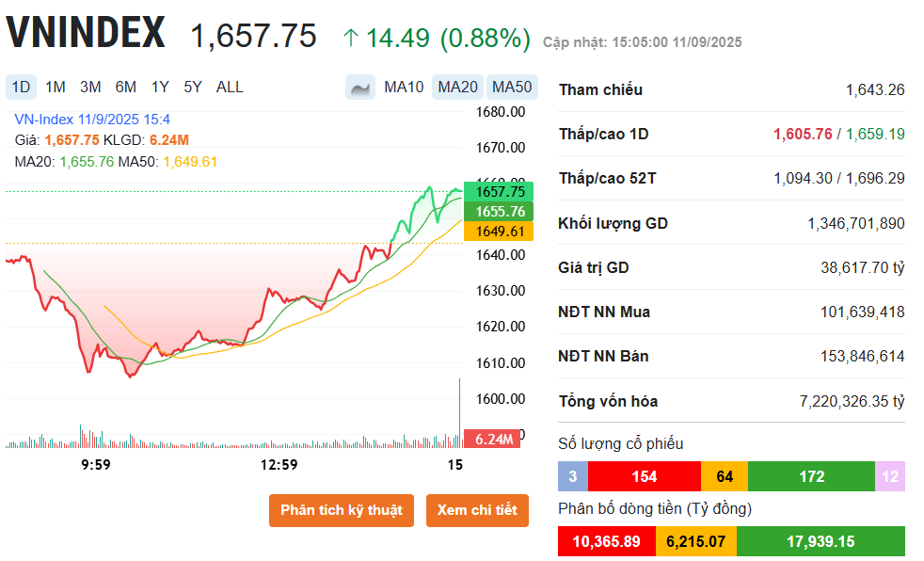The width and height of the screenshot is (924, 561).
Task: Switch to the 3M time range
Action: 90,88
